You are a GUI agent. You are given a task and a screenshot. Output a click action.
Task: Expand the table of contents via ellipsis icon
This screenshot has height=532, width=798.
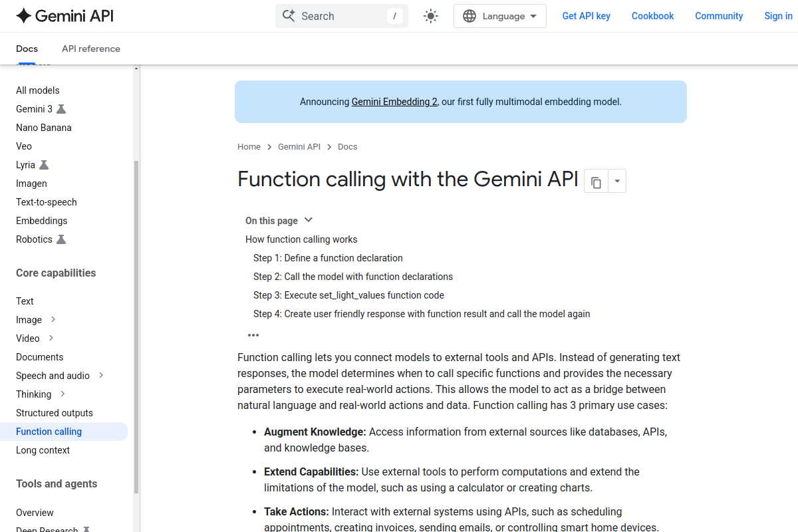point(253,335)
